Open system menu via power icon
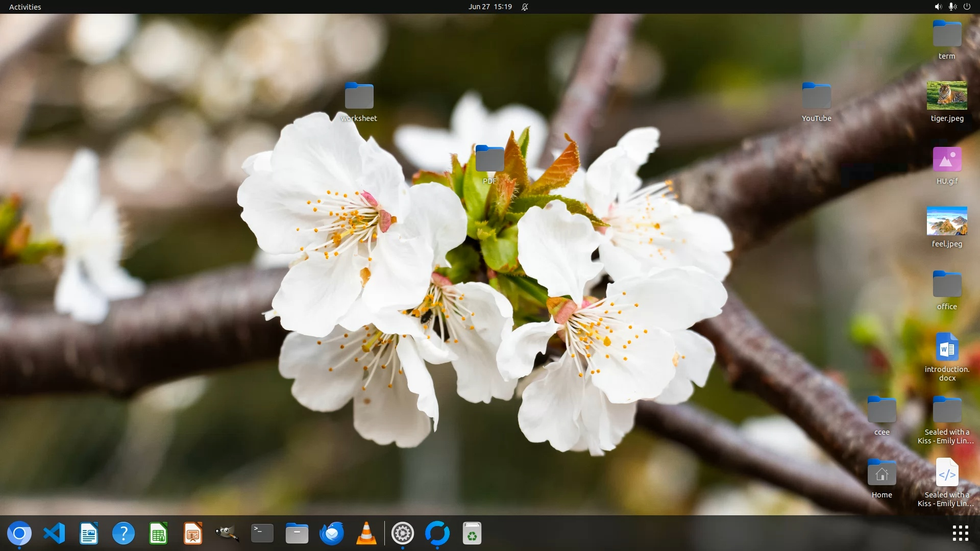 pyautogui.click(x=967, y=7)
